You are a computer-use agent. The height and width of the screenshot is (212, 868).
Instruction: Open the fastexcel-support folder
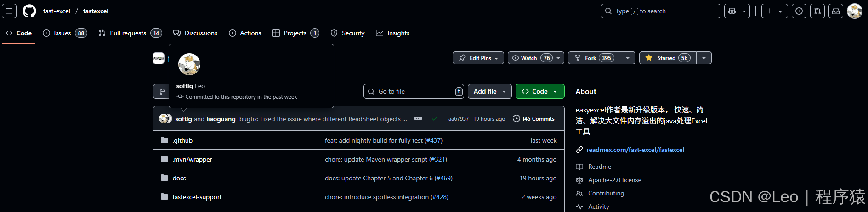(197, 197)
